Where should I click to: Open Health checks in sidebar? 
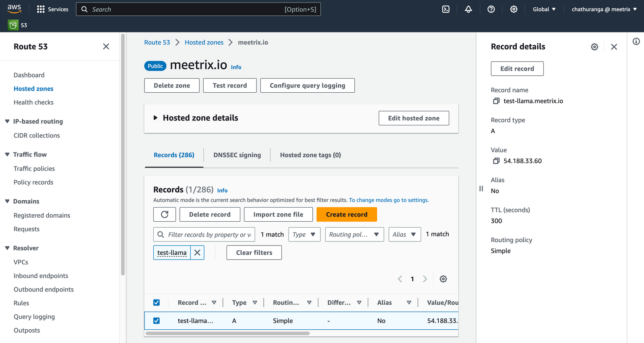click(33, 102)
